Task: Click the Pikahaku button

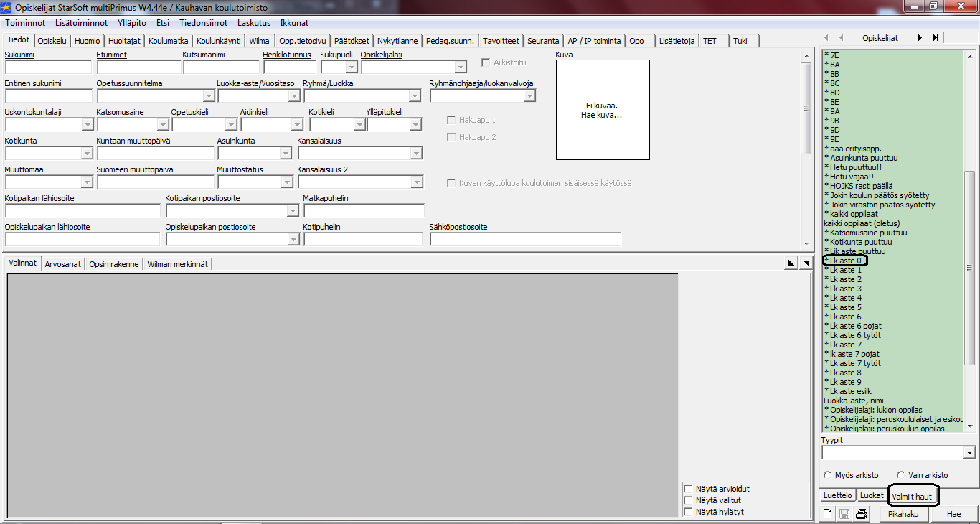Action: [x=903, y=514]
